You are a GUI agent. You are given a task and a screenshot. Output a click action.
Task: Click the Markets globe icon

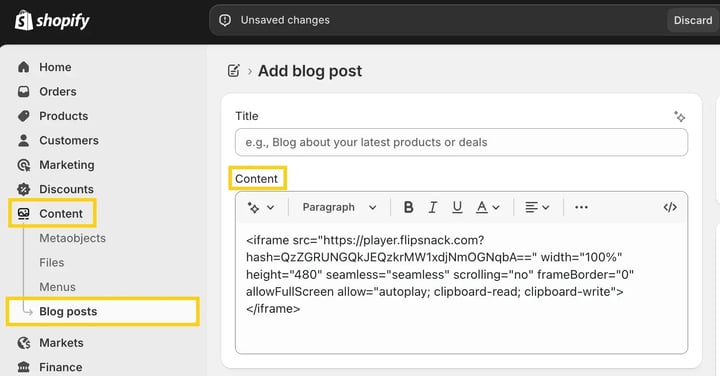click(x=23, y=343)
